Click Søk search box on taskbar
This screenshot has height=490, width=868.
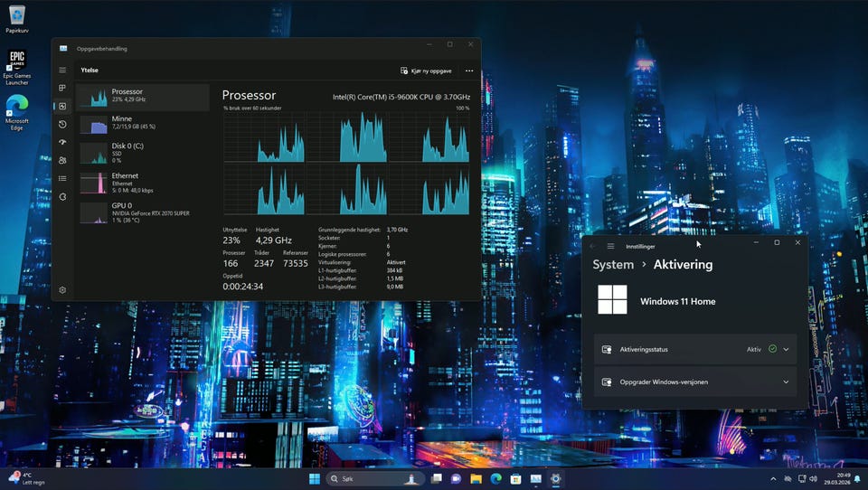pos(375,478)
